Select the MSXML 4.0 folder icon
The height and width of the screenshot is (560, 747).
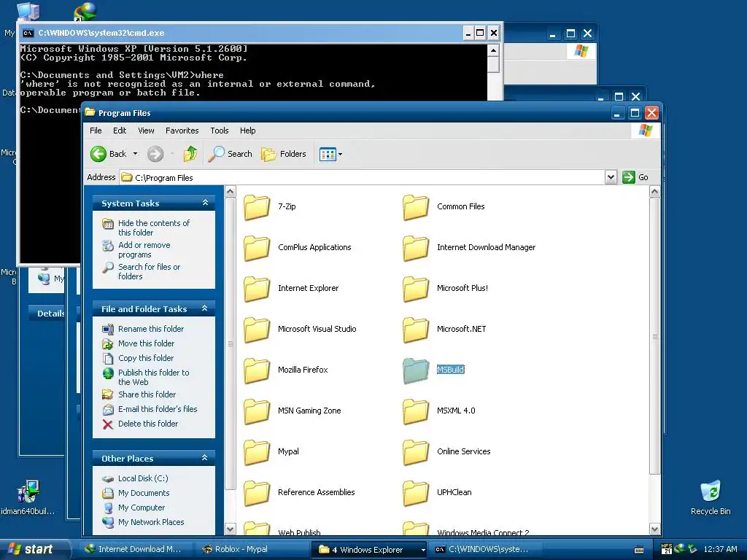point(416,412)
